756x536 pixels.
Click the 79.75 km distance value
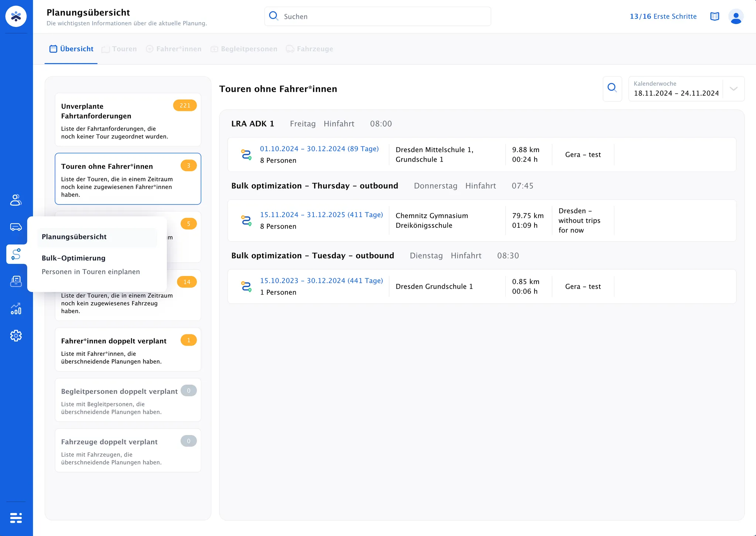(x=528, y=216)
